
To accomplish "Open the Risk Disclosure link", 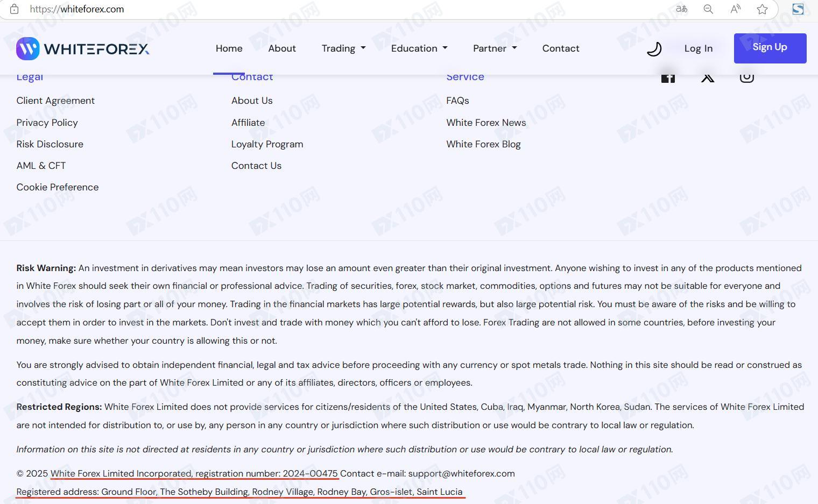I will 50,144.
